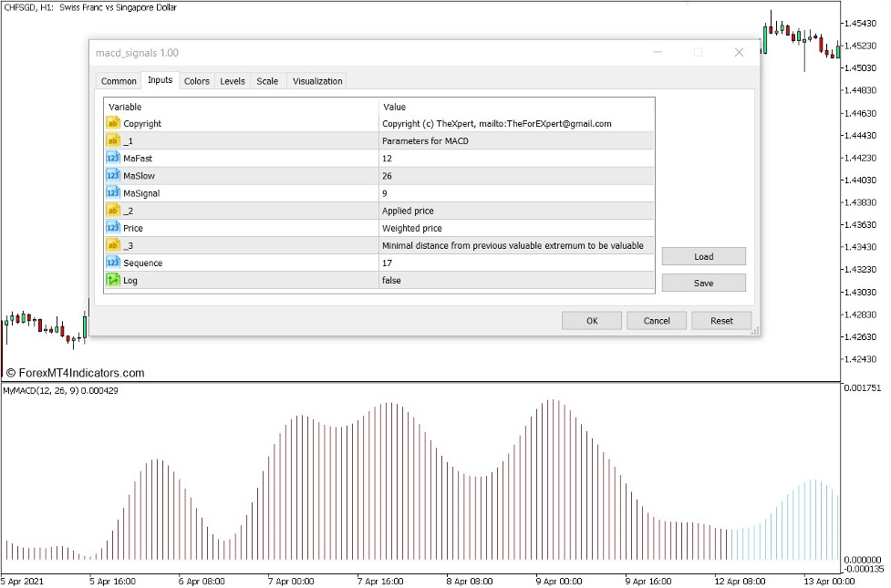
Task: Click the MaSlow integer type icon
Action: [x=113, y=175]
